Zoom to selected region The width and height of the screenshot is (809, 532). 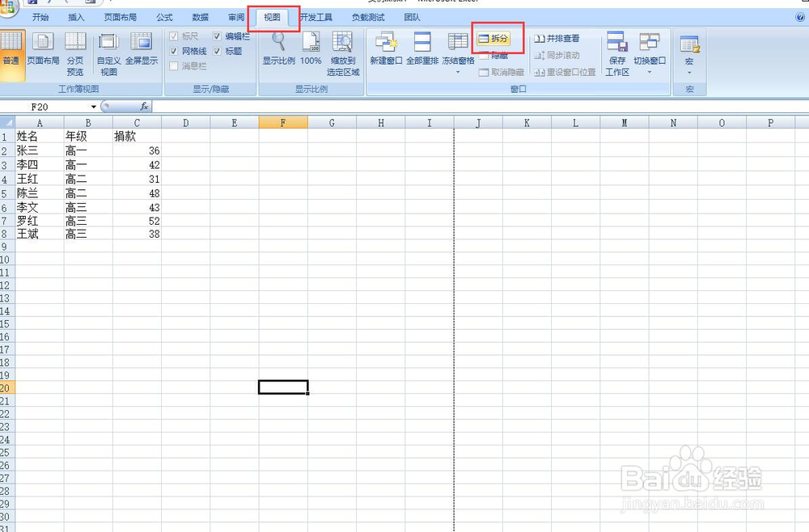[342, 53]
